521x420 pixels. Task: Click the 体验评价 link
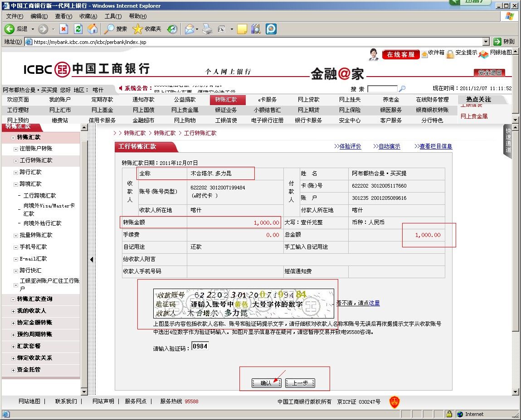point(350,146)
